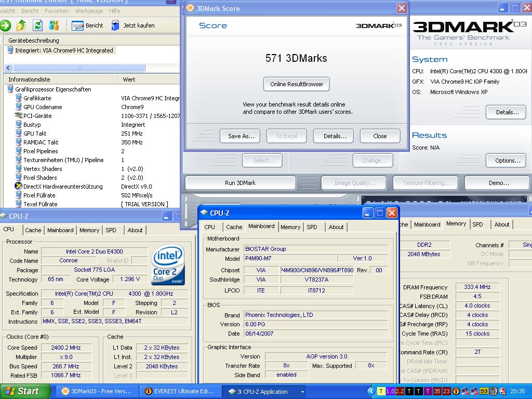Click Details in the 3DMark Score dialog
Screen dimensions: 532x399
pos(335,136)
